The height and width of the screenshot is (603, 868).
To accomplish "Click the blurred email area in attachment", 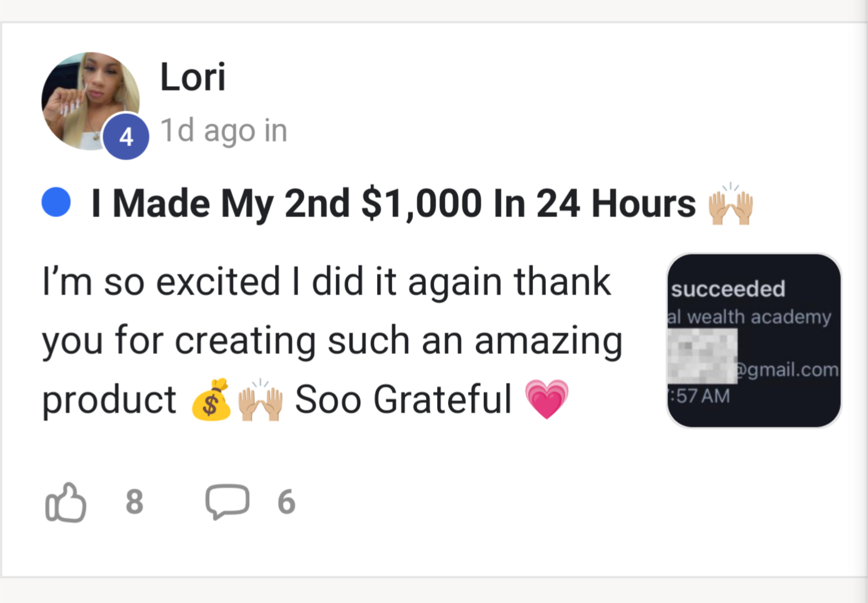I will [x=702, y=356].
